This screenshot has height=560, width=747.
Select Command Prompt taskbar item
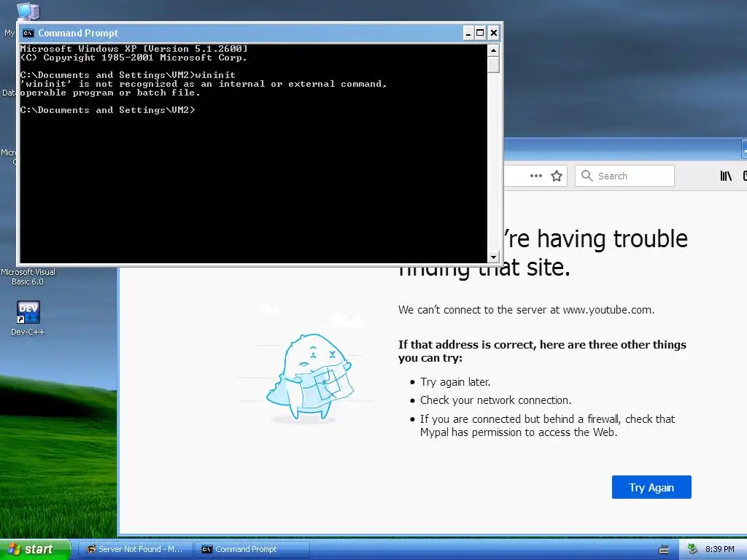pyautogui.click(x=252, y=550)
